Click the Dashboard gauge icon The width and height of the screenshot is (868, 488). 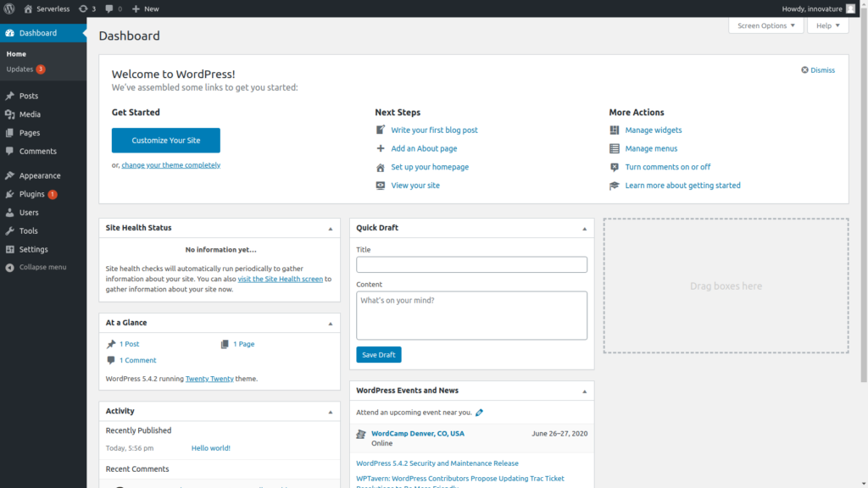pos(10,33)
